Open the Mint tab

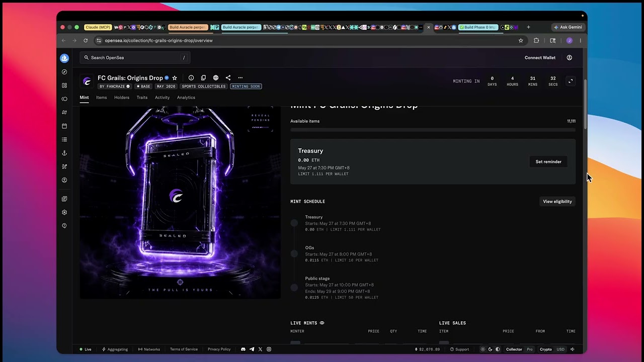[x=84, y=98]
